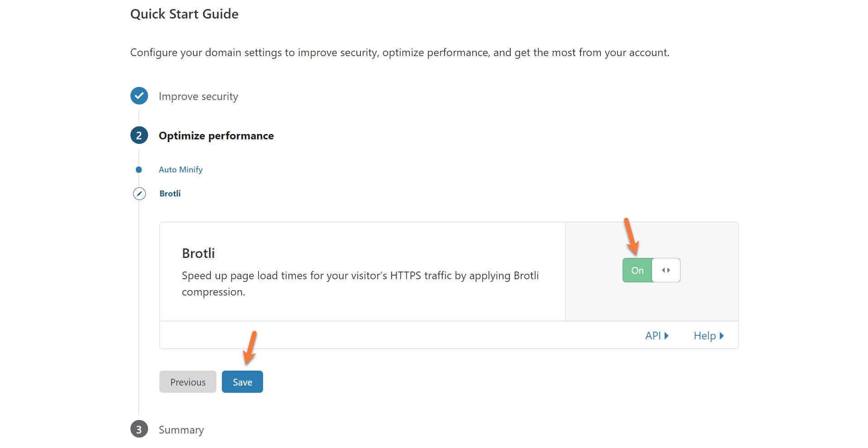This screenshot has height=448, width=868.
Task: Go back with the Previous button
Action: click(x=187, y=382)
